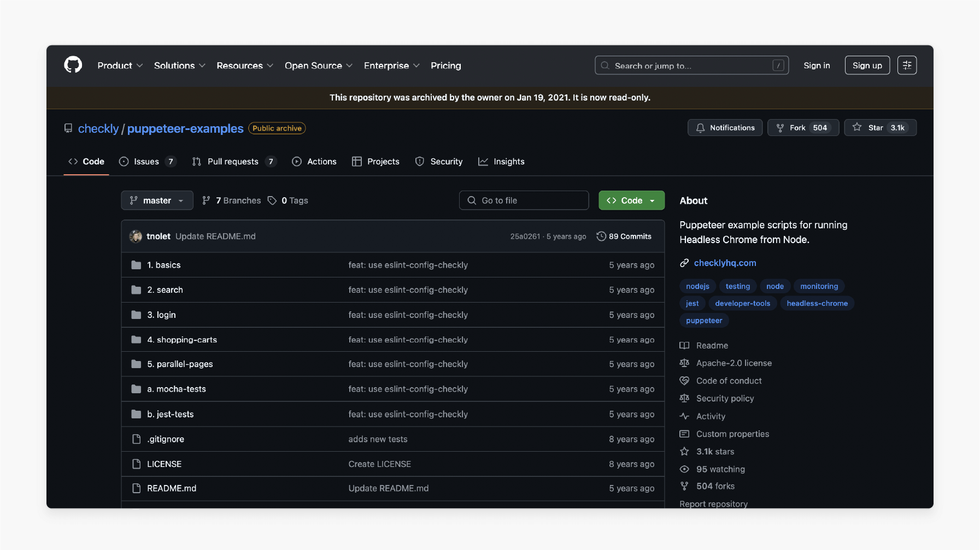This screenshot has width=980, height=550.
Task: Click the folder icon for 4. shopping-carts
Action: click(x=136, y=340)
